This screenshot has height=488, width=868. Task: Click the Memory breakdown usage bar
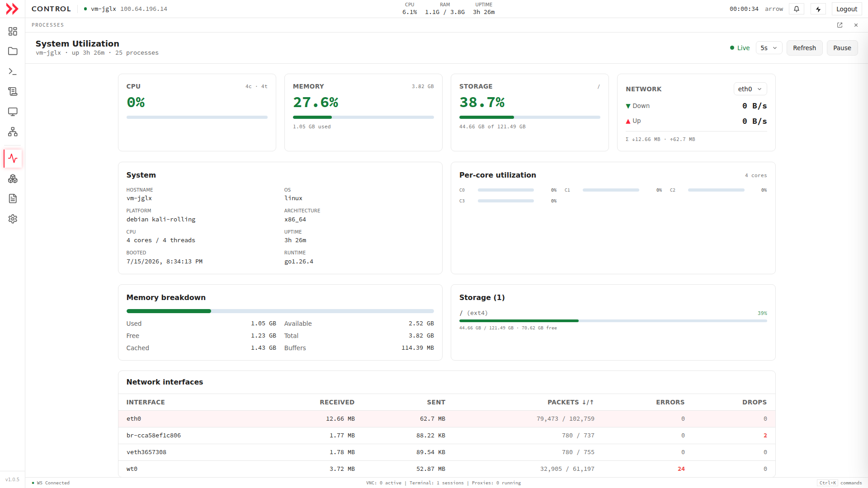pyautogui.click(x=280, y=311)
